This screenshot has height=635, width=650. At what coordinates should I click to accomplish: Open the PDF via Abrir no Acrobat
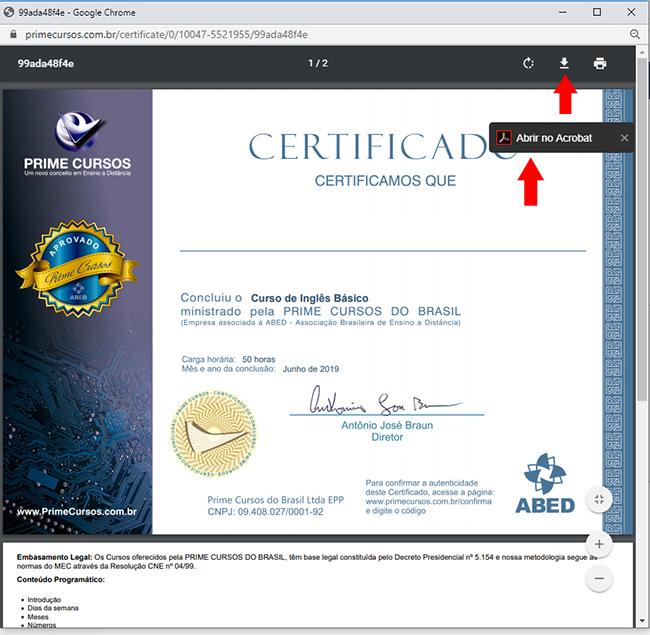[x=554, y=138]
